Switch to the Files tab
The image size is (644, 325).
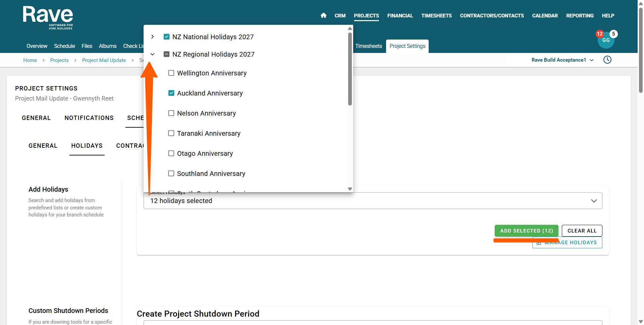87,46
